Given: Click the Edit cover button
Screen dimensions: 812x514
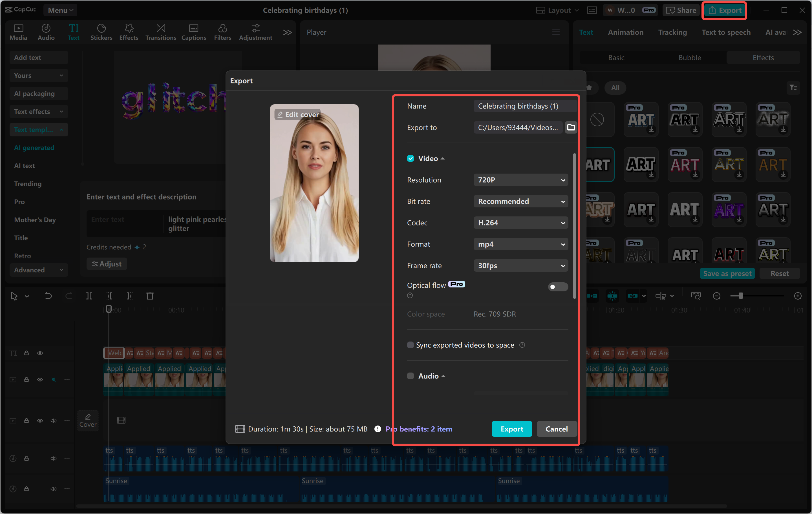Looking at the screenshot, I should coord(297,114).
